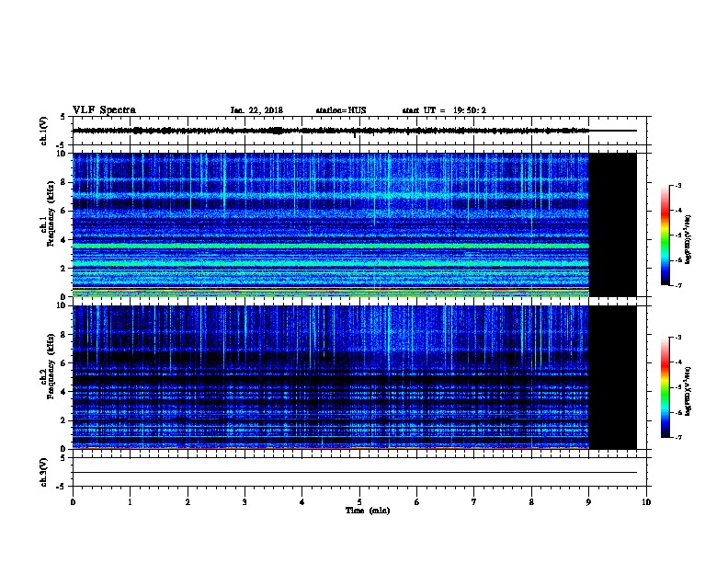728x563 pixels.
Task: Click the black no-data block in ch.2 spectrogram
Action: (613, 377)
